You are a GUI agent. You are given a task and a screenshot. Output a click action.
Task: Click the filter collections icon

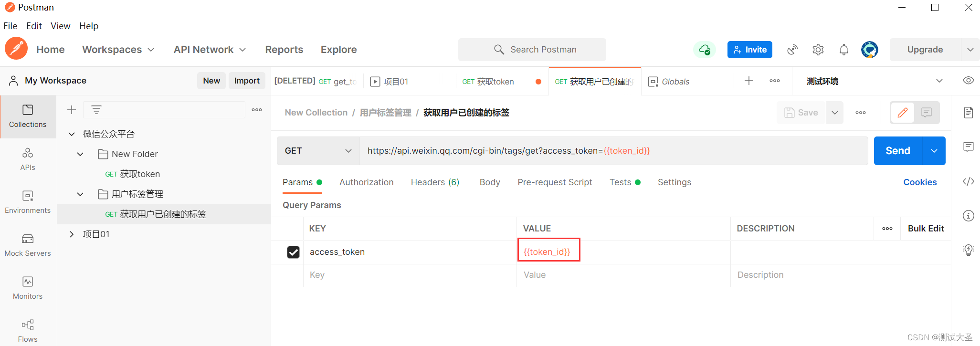point(96,110)
